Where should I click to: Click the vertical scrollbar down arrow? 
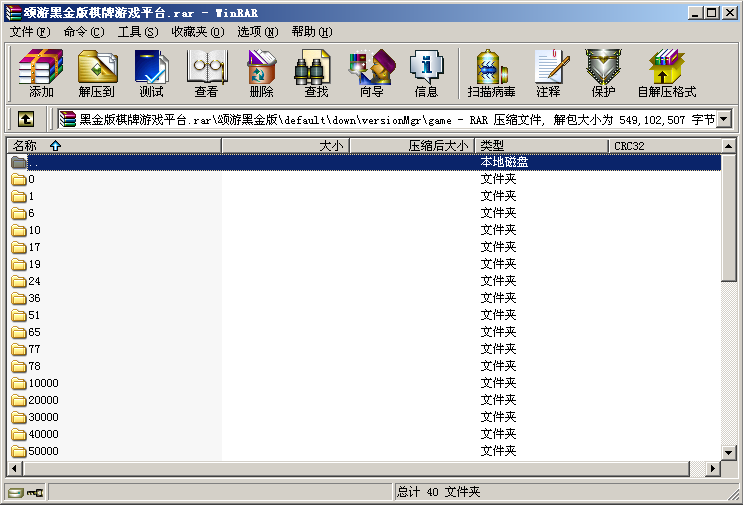click(x=728, y=452)
